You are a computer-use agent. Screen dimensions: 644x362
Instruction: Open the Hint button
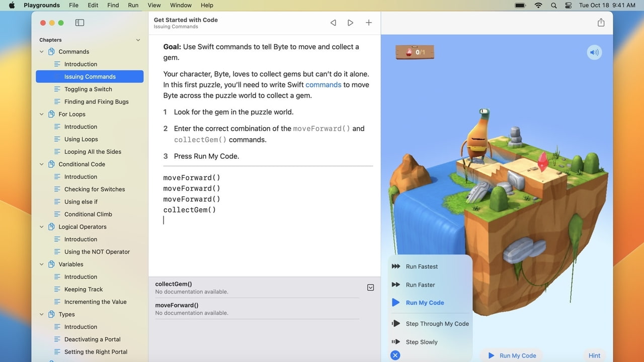(x=594, y=355)
